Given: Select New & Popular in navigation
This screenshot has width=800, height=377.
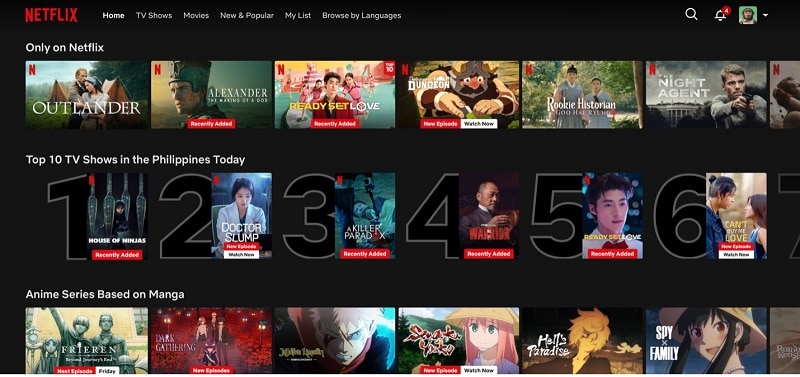Looking at the screenshot, I should [x=247, y=15].
